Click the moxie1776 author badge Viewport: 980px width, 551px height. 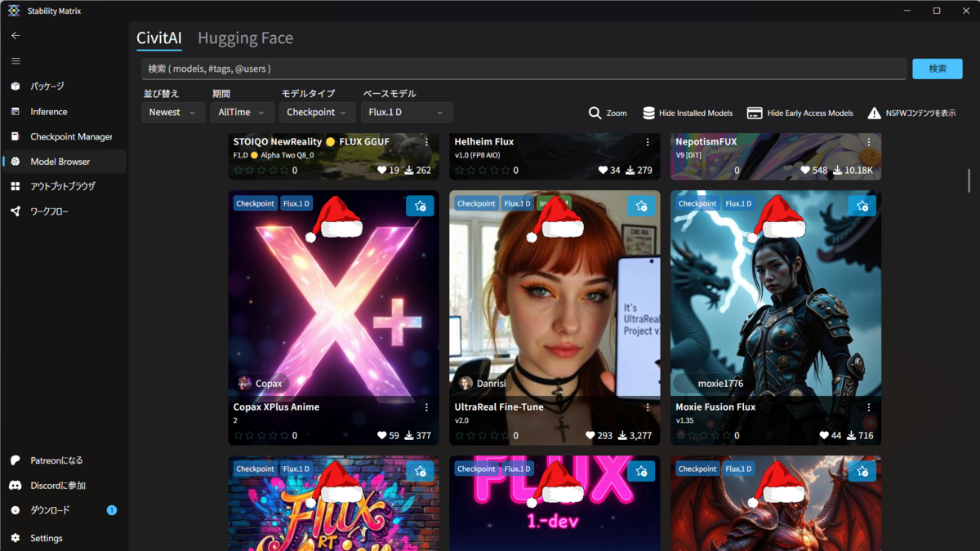coord(710,383)
